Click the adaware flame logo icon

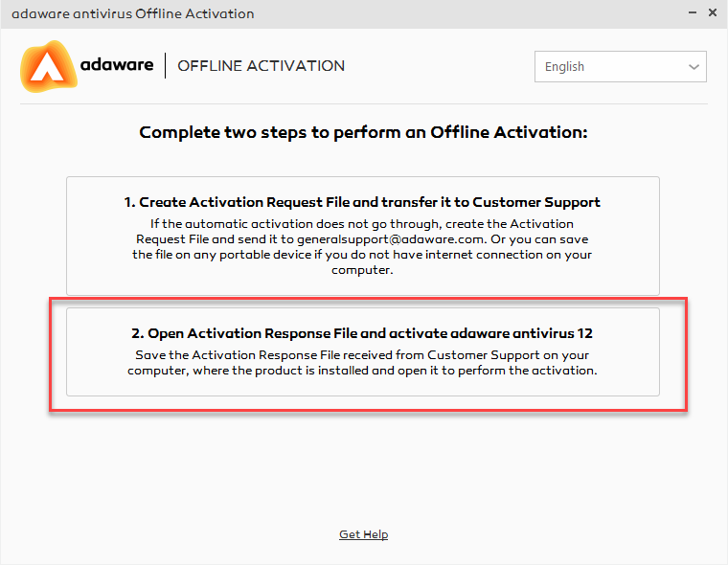tap(48, 66)
